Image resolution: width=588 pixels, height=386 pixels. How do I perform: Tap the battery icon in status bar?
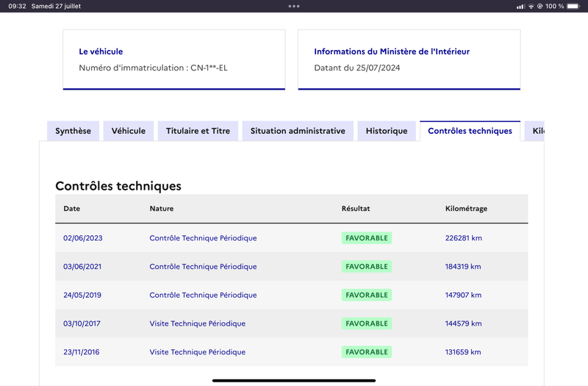tap(573, 6)
